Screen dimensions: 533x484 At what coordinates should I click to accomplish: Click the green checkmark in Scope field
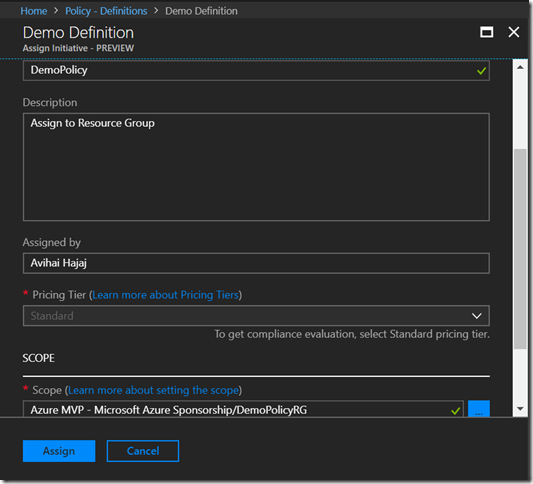tap(455, 411)
